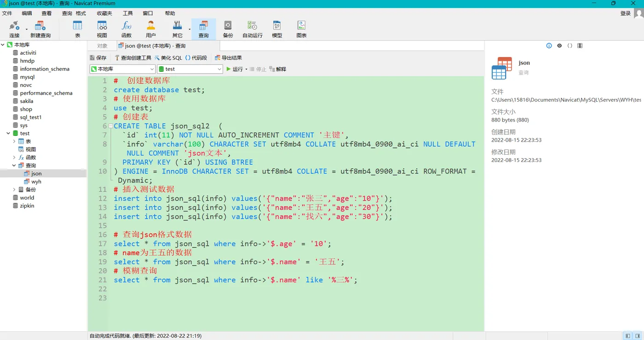Open the 文件 (File) menu
The image size is (644, 340).
pos(7,13)
